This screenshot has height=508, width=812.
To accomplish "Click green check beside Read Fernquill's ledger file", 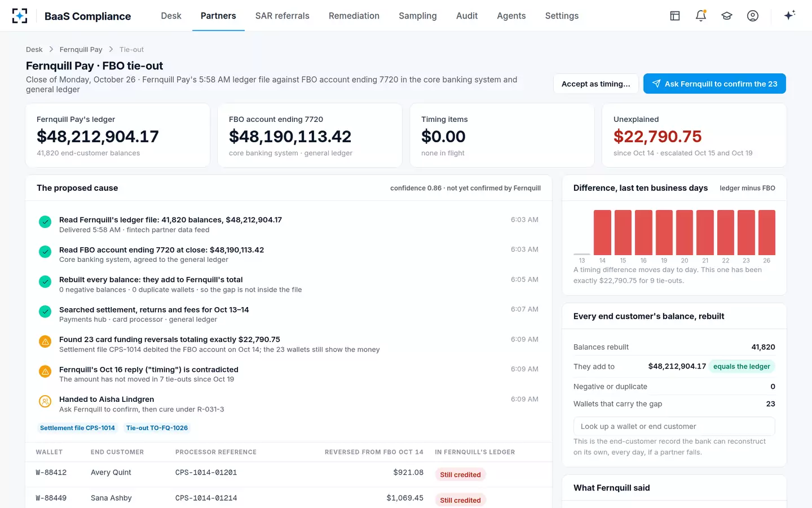I will pos(45,222).
